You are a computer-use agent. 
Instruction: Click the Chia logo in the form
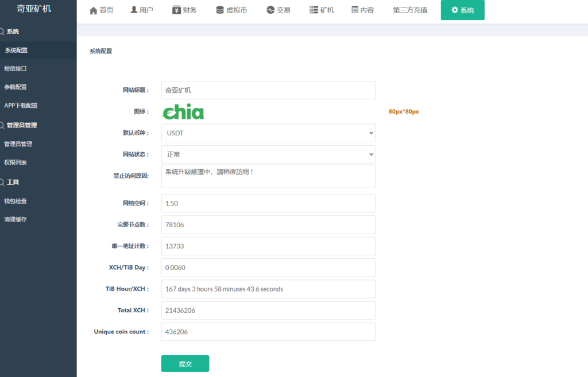[x=183, y=111]
